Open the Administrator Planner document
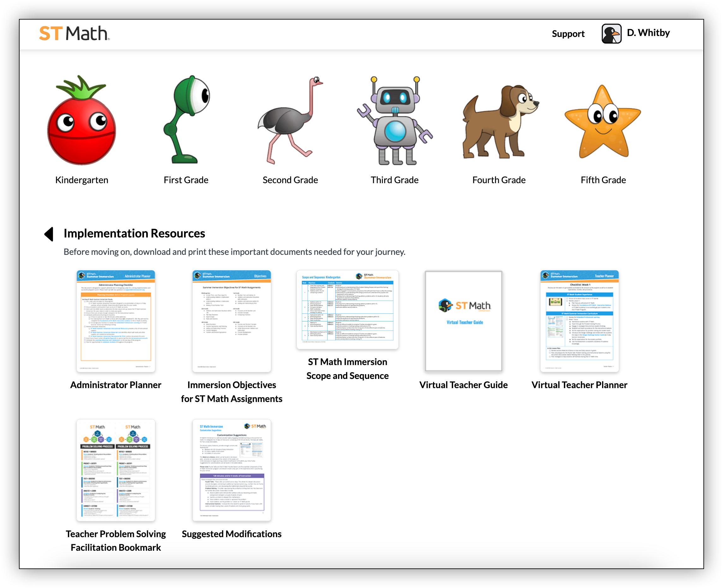723x588 pixels. tap(116, 321)
